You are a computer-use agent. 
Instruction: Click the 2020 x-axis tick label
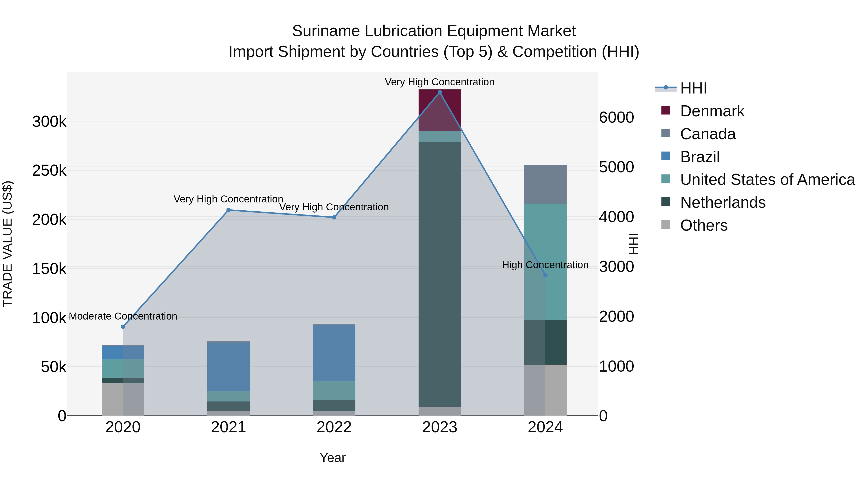pos(123,427)
